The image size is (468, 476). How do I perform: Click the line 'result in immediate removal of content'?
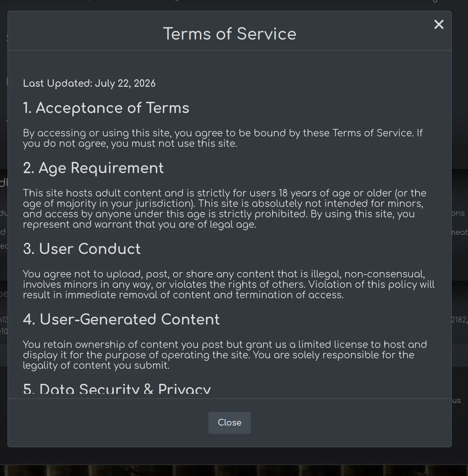(183, 295)
